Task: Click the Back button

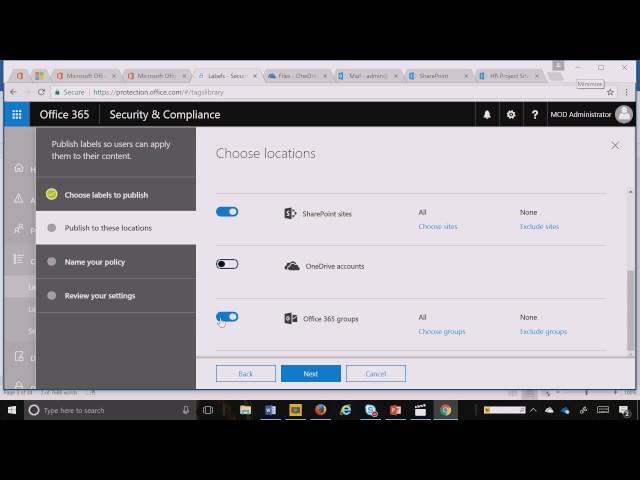Action: pos(246,373)
